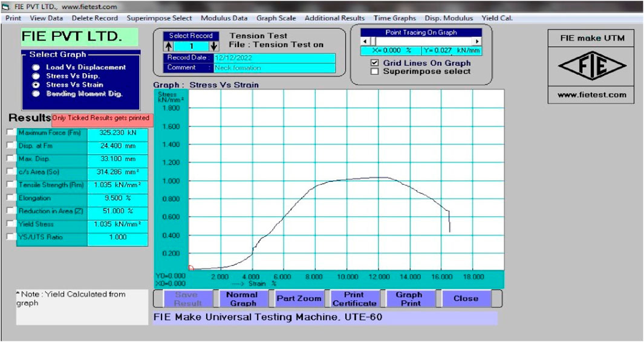Click right arrow of Point Tracing scrollbar
The width and height of the screenshot is (644, 342).
tap(477, 42)
